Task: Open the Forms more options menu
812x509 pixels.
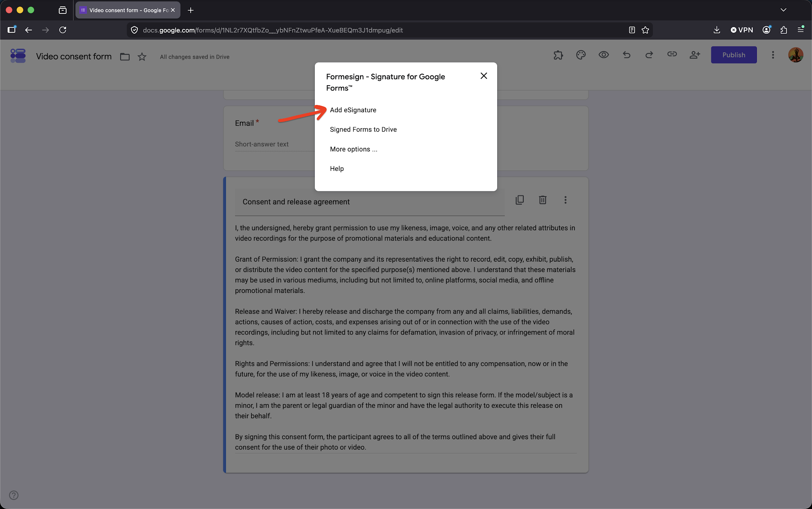Action: 773,55
